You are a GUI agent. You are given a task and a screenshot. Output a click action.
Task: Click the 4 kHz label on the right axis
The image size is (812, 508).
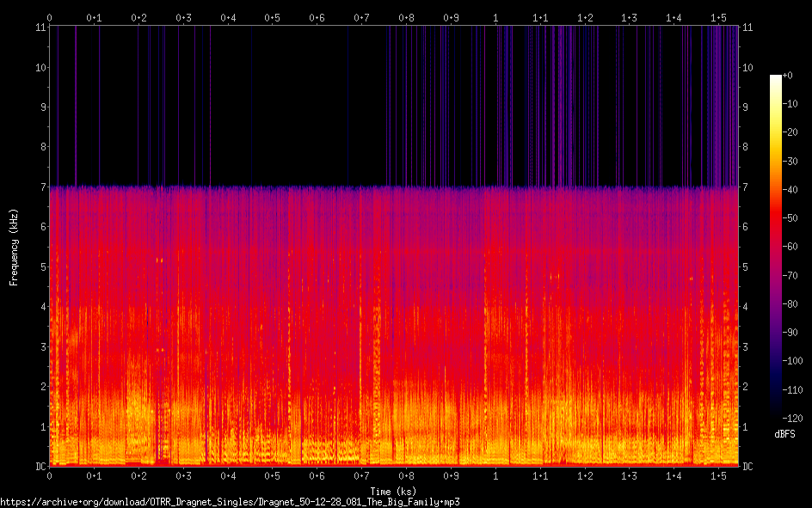point(746,307)
